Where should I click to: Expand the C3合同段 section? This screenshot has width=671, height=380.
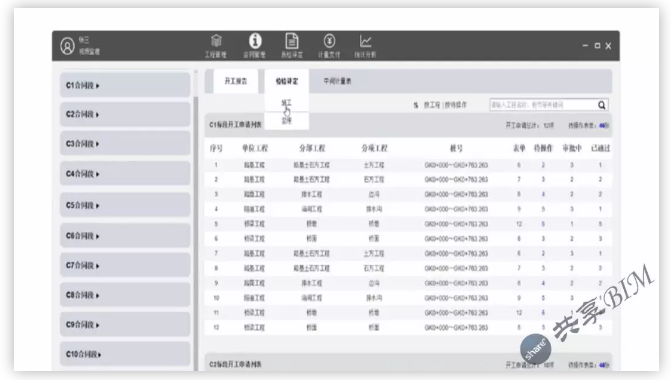pos(125,144)
